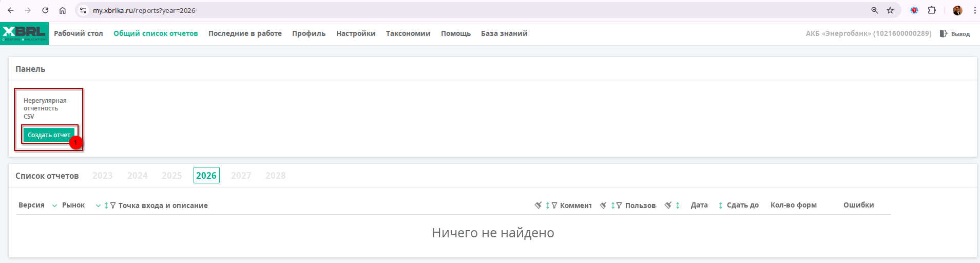Click the filter funnel before Точка входа
Viewport: 980px width, 263px height.
(x=113, y=205)
